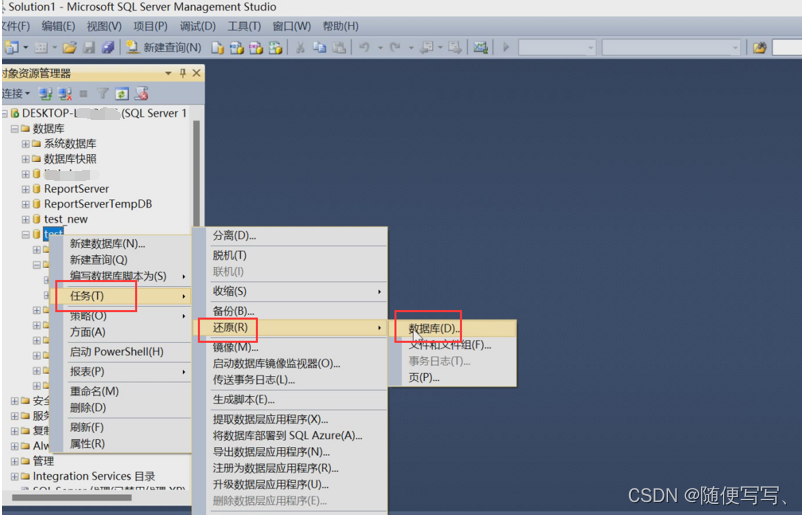Expand the 管理 folder node
Viewport: 802px width, 515px height.
point(14,461)
